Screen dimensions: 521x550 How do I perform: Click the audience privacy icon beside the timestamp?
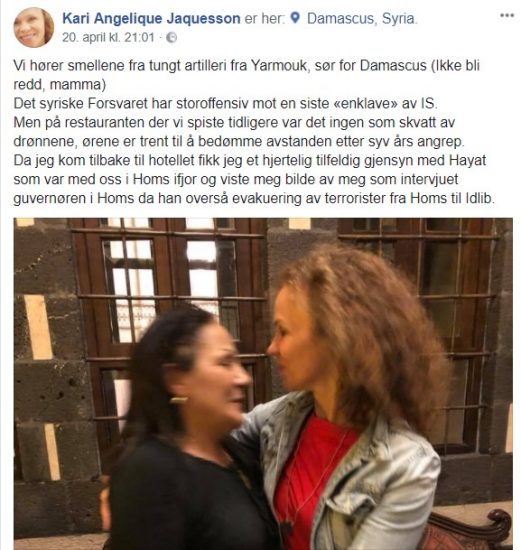coord(171,37)
